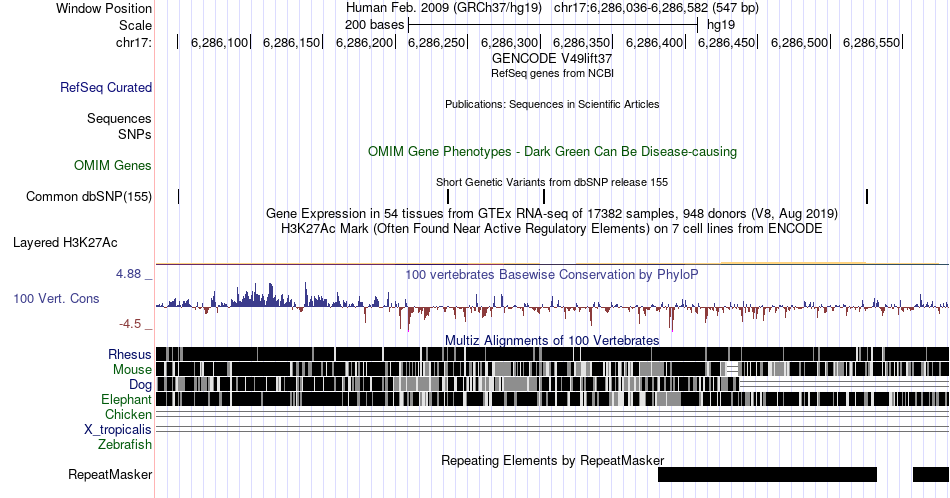This screenshot has height=498, width=950.
Task: Click the GTEx Gene Expression track title
Action: [x=552, y=213]
